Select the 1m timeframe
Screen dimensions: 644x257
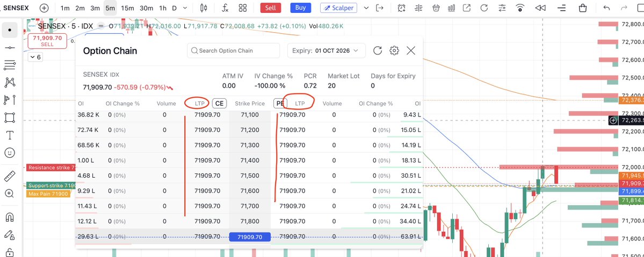[x=65, y=8]
